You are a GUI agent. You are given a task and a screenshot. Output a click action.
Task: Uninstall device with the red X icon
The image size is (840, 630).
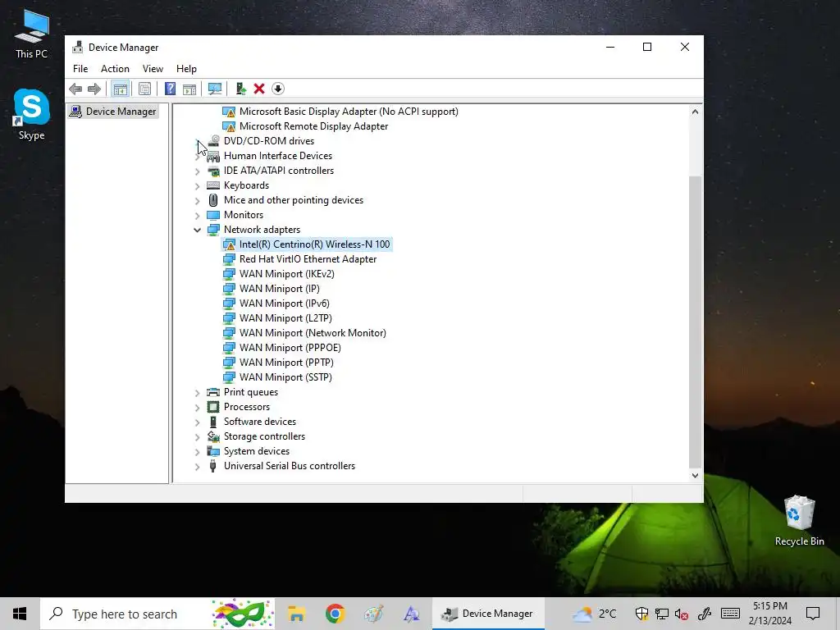pyautogui.click(x=259, y=89)
